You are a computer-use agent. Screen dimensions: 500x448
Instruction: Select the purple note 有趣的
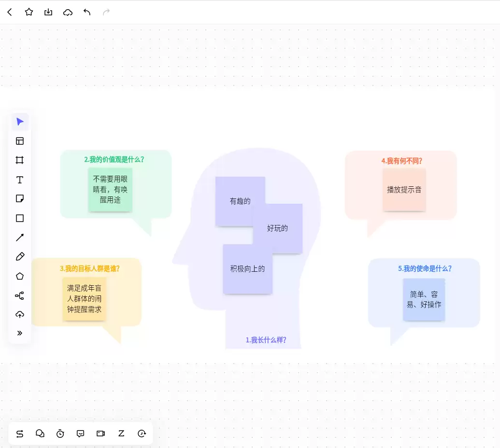240,201
